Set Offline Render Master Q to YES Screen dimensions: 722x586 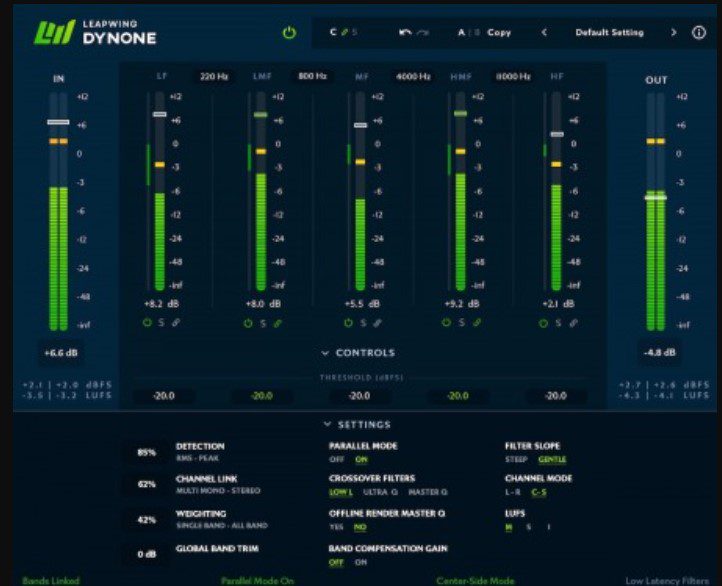(x=337, y=527)
